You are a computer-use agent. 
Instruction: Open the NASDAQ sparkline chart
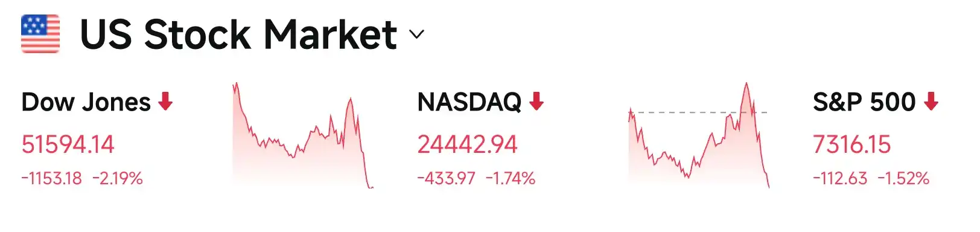(x=699, y=135)
